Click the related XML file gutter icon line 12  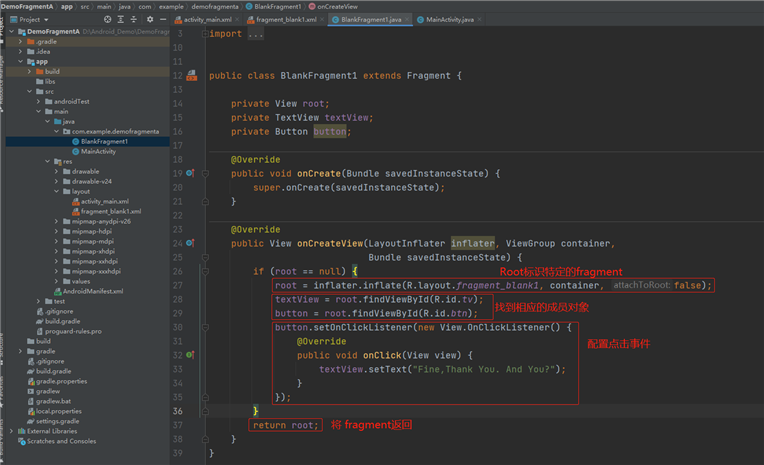point(192,75)
